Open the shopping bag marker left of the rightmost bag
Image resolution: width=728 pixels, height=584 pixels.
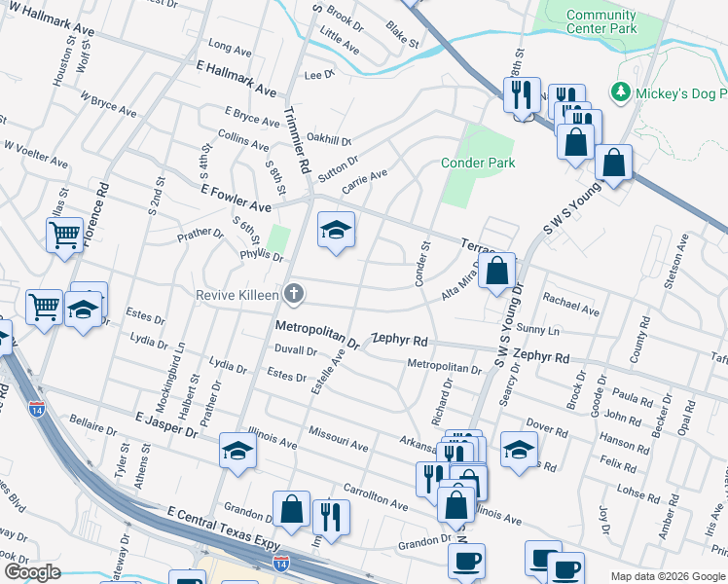pos(576,143)
